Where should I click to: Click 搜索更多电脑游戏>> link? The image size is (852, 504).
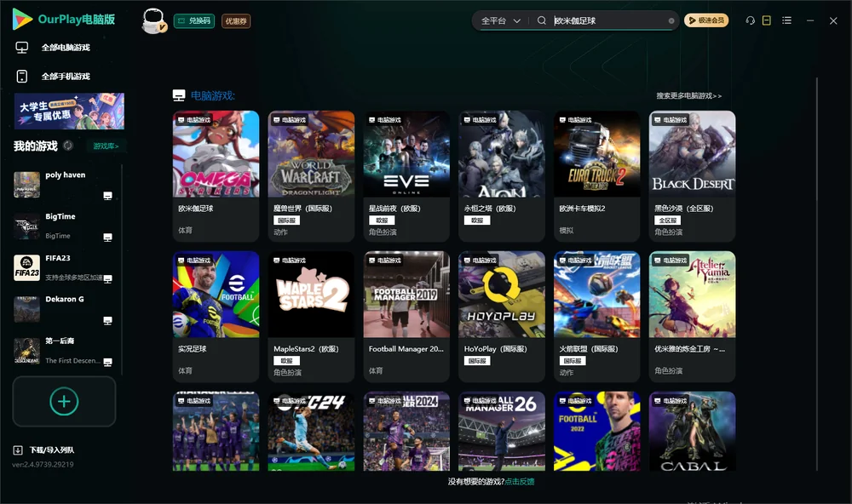688,95
